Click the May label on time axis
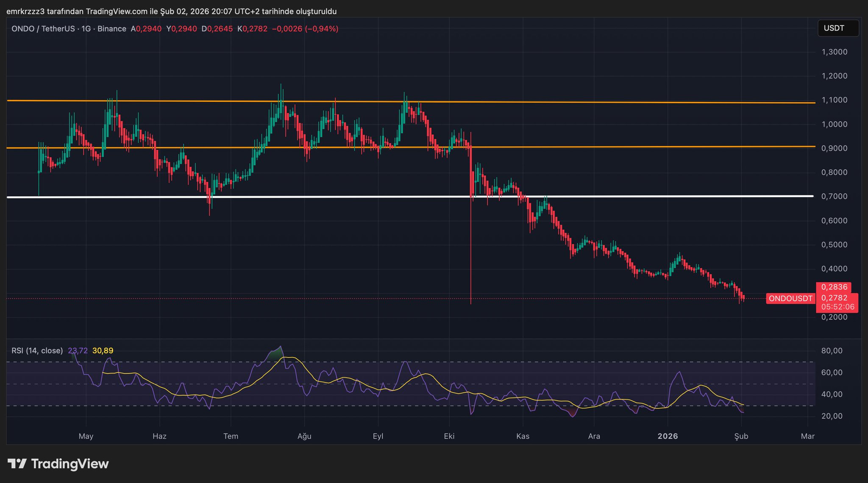868x483 pixels. 86,436
